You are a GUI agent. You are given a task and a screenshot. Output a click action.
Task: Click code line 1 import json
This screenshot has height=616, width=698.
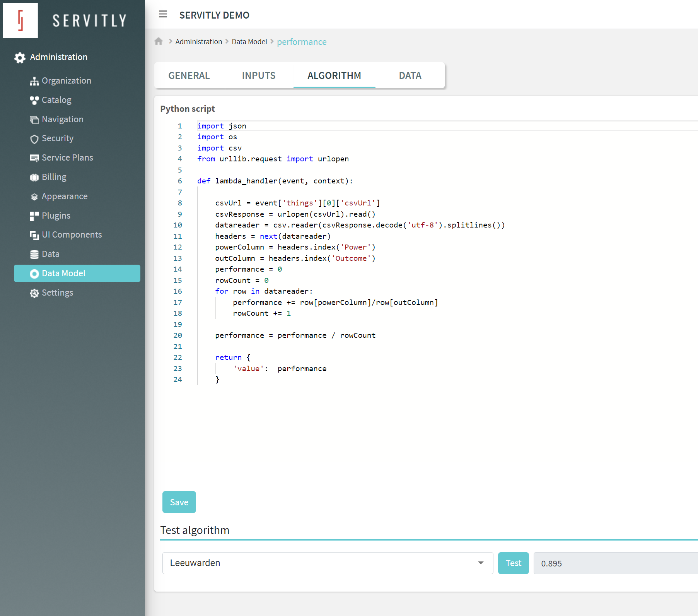(x=222, y=126)
